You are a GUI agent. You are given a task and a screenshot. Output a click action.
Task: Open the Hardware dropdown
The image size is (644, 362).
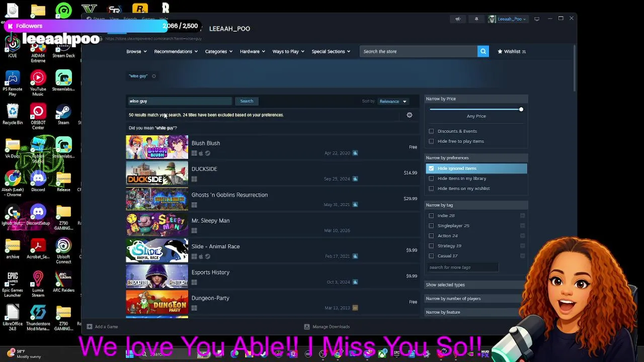(x=253, y=51)
